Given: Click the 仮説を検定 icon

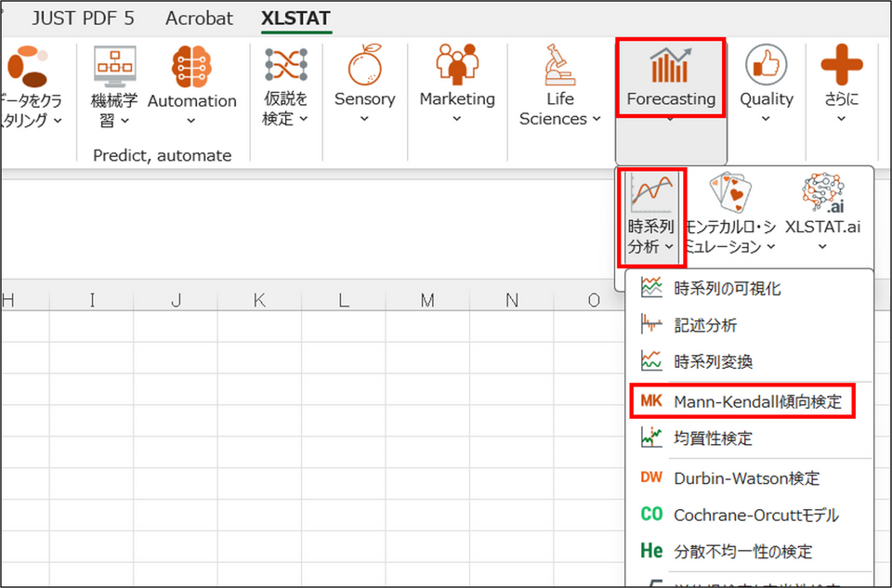Looking at the screenshot, I should click(285, 64).
